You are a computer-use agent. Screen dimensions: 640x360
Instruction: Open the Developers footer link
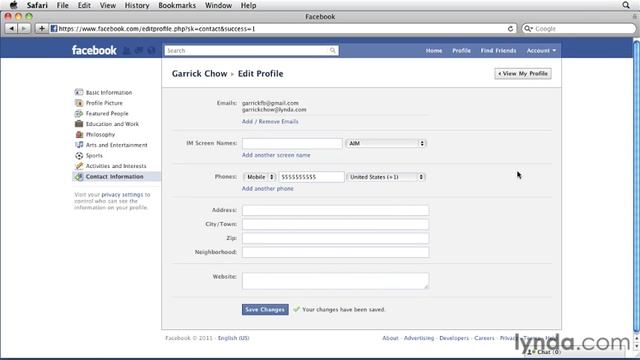[454, 338]
